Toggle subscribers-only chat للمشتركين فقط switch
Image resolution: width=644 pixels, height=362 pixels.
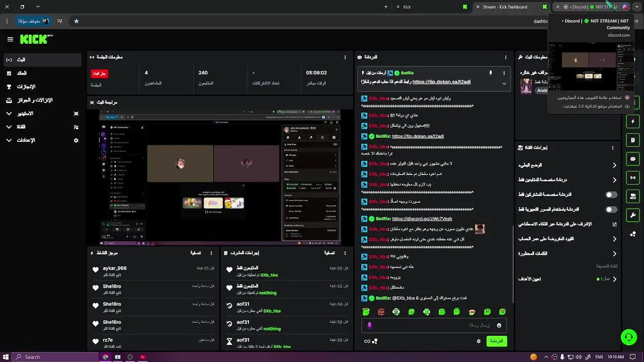(x=611, y=195)
